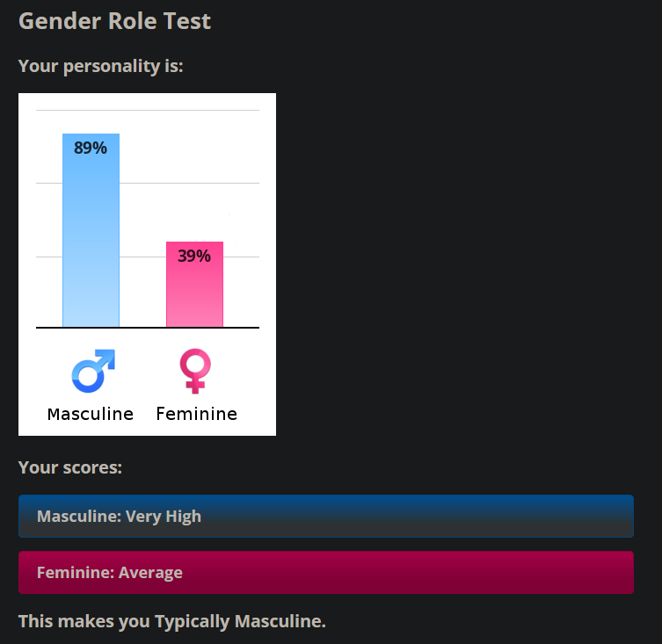The width and height of the screenshot is (662, 644).
Task: Open the Feminine: Average score panel
Action: [x=326, y=572]
